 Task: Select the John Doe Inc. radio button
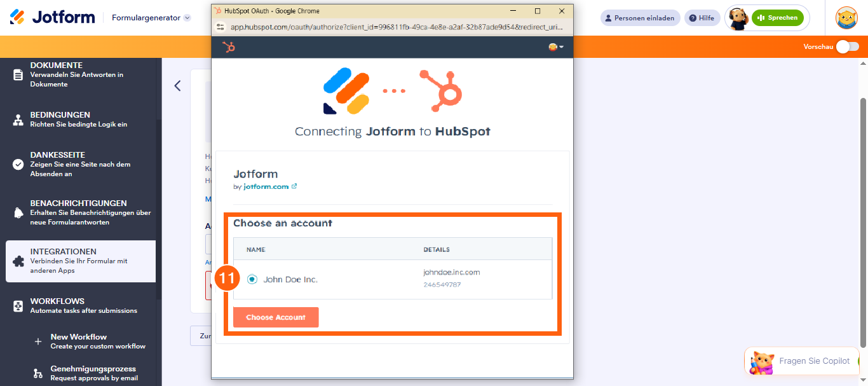click(x=252, y=279)
